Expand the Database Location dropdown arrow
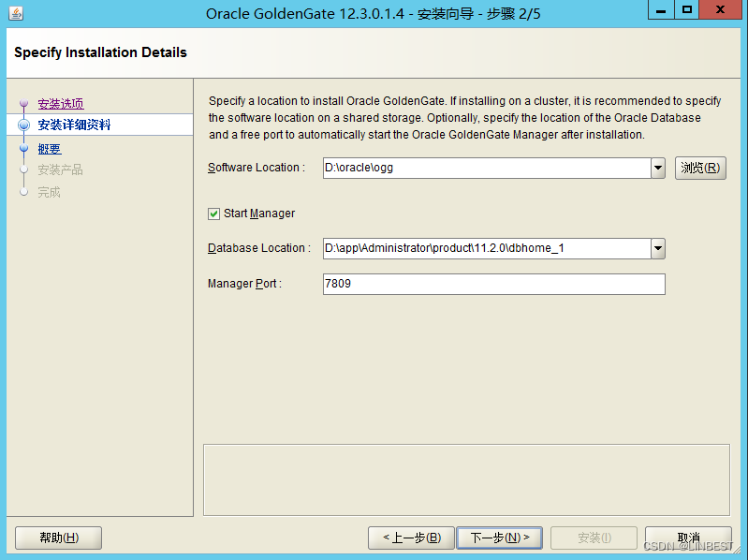 pyautogui.click(x=658, y=248)
